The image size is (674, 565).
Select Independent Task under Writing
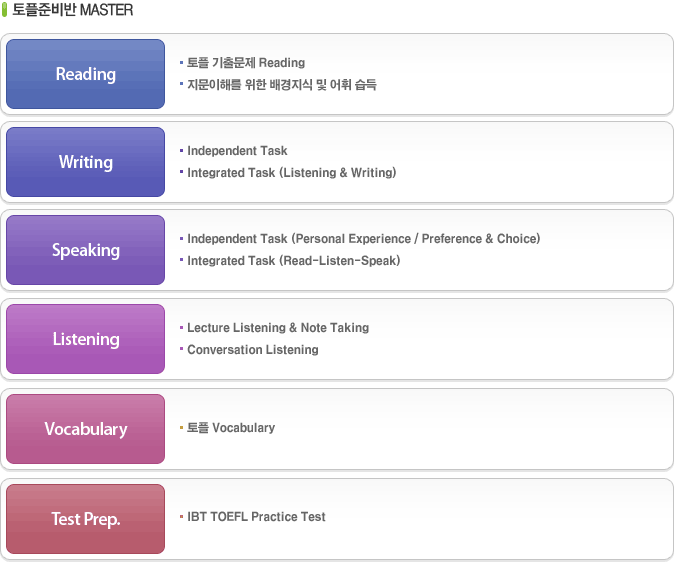point(237,151)
